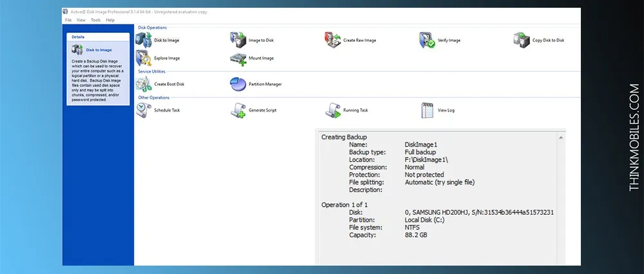Start the Copy Disk to Disk icon
This screenshot has height=274, width=644.
click(x=522, y=41)
